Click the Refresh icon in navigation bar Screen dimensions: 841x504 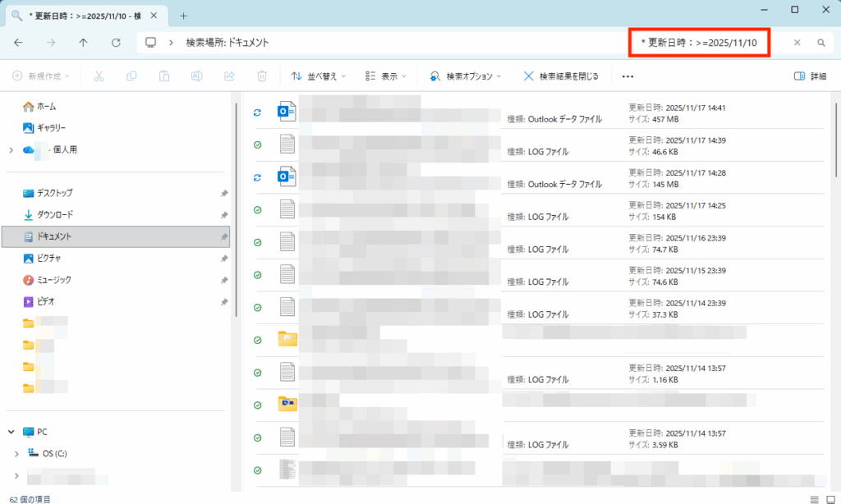[x=116, y=43]
